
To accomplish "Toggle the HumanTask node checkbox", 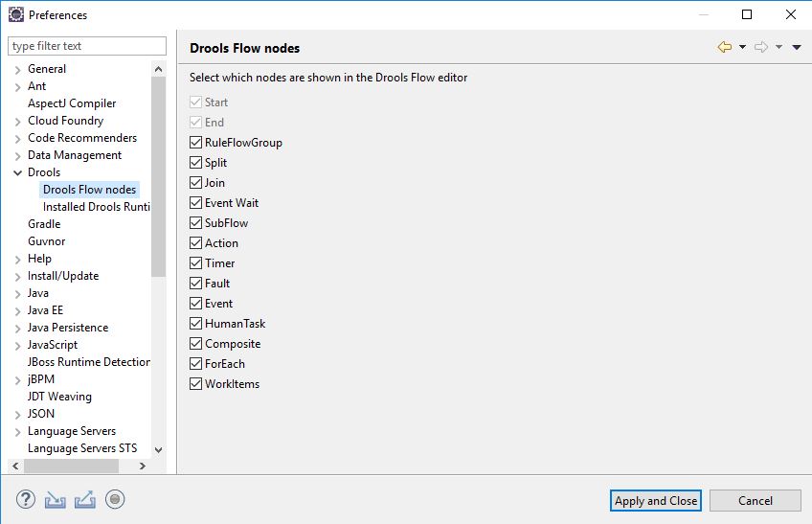I will coord(196,324).
